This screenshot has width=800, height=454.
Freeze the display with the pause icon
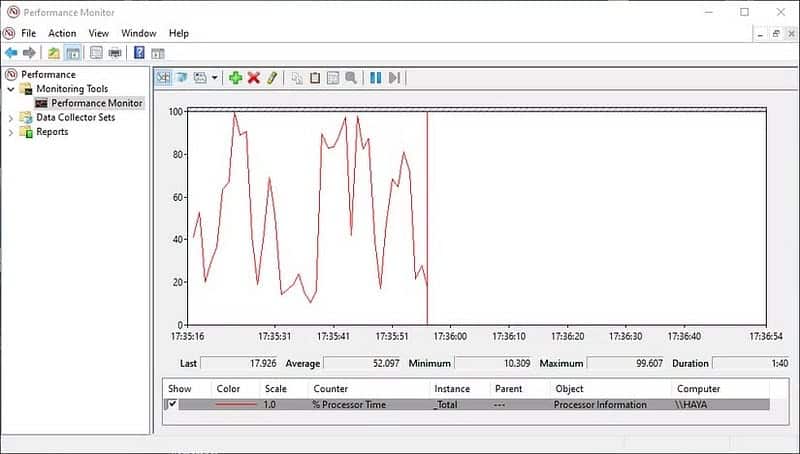pos(375,77)
